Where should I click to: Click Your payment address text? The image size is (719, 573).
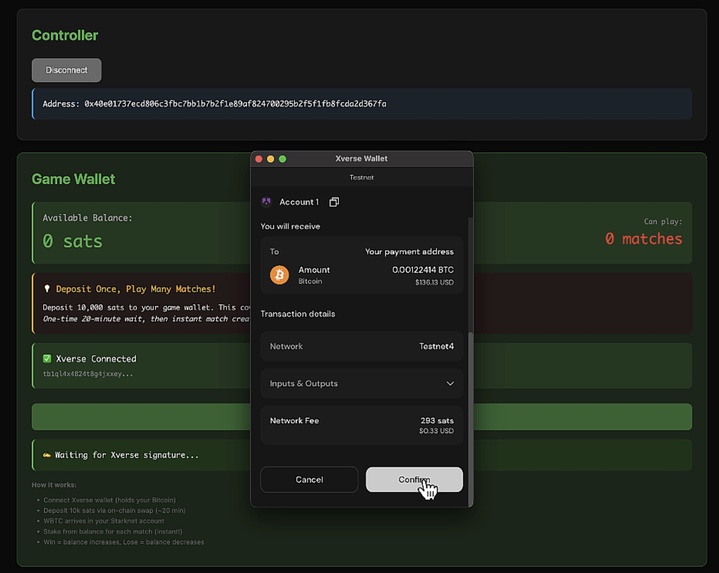coord(409,252)
